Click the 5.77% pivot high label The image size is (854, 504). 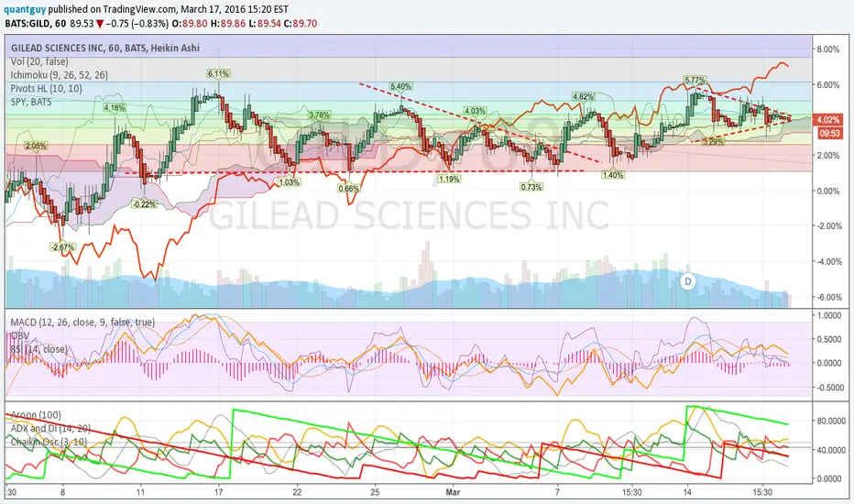[x=695, y=80]
